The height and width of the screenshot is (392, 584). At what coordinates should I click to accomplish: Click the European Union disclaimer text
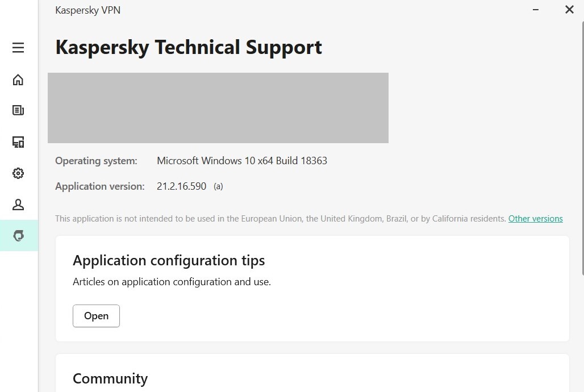[x=280, y=219]
